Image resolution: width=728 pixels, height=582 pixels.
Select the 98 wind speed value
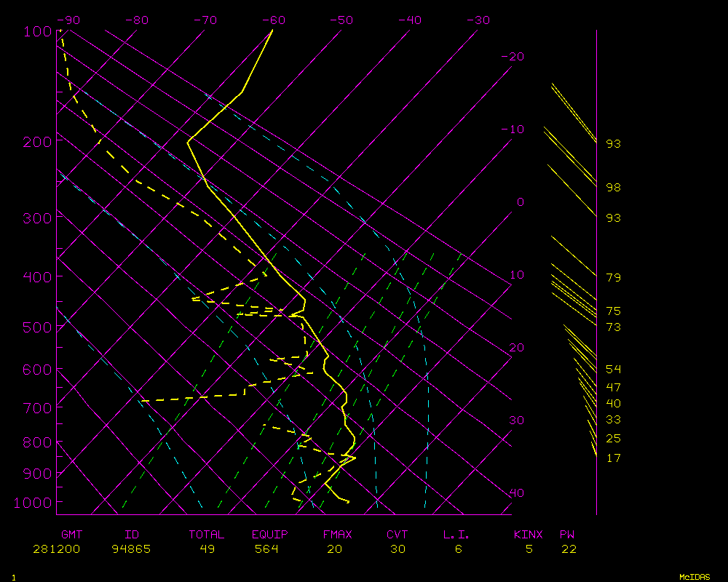[613, 188]
